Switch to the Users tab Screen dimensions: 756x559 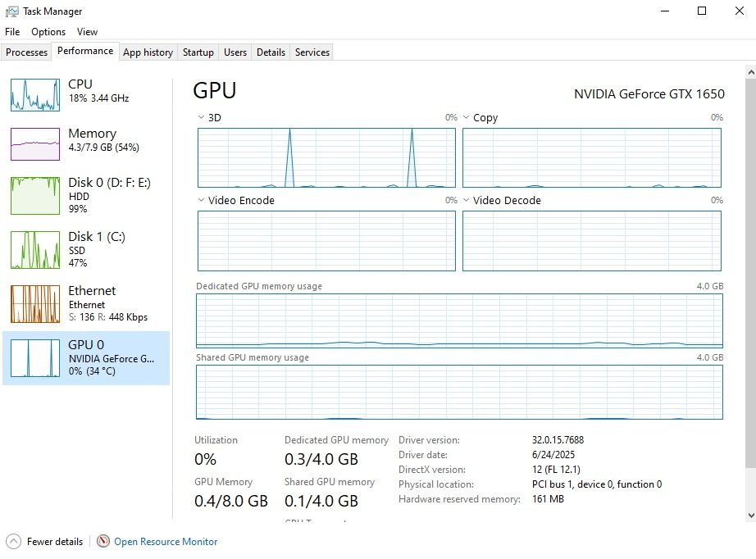[235, 52]
